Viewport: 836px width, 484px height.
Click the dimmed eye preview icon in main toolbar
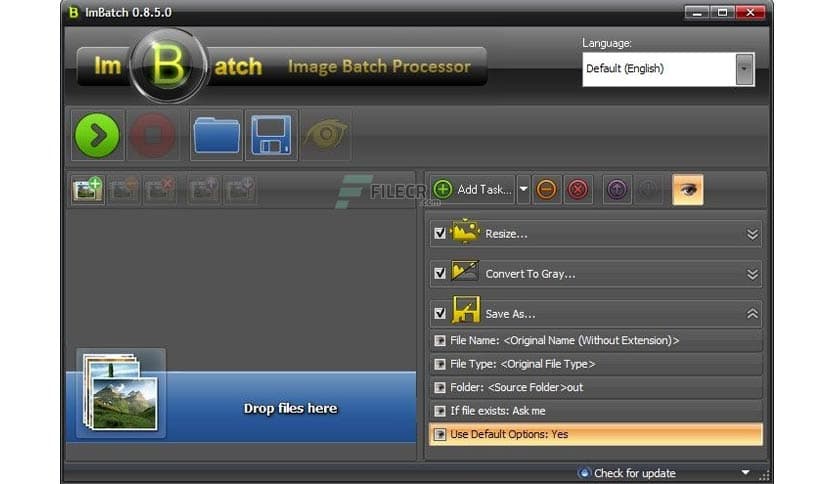click(x=326, y=134)
